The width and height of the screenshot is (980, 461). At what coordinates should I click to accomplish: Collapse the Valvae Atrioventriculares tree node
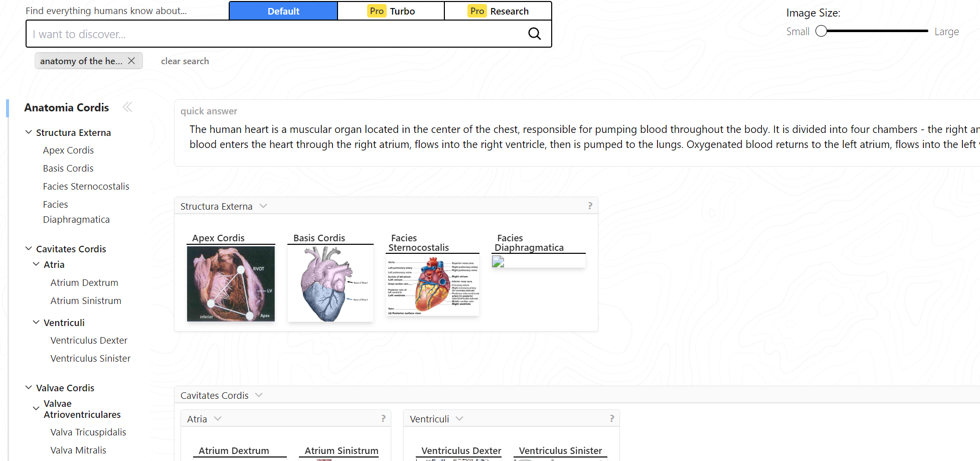(36, 409)
